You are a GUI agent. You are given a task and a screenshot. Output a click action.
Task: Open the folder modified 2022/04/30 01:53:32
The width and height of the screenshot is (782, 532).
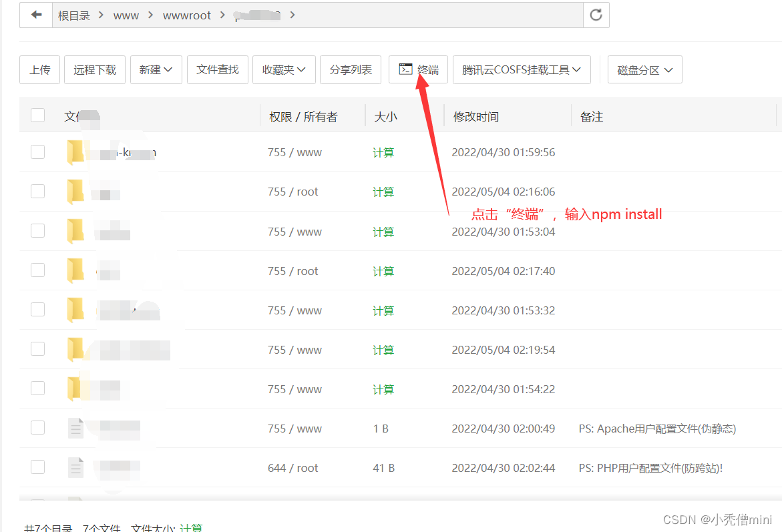pos(76,310)
